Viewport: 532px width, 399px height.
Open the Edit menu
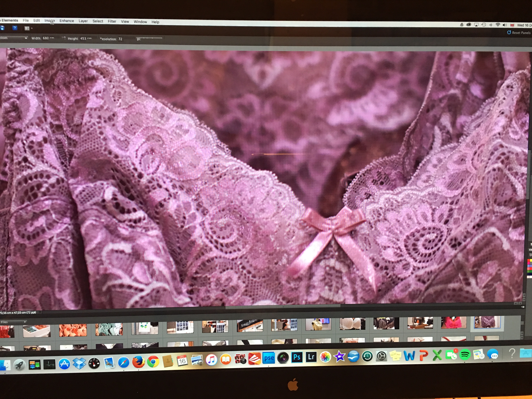point(37,20)
